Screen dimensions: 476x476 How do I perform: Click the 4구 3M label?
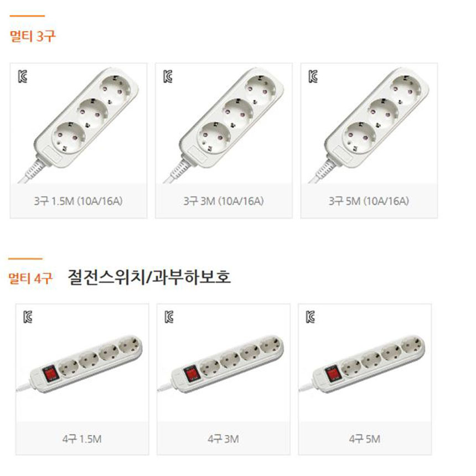pyautogui.click(x=224, y=439)
